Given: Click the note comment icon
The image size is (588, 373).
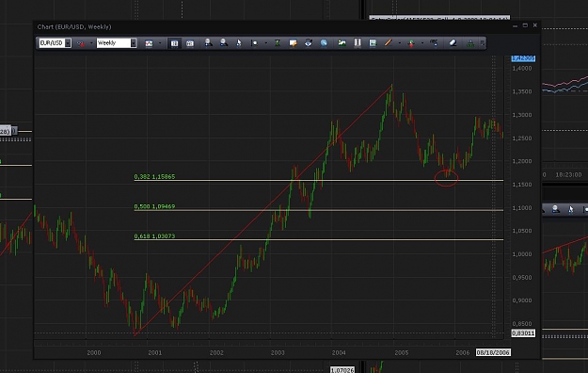Looking at the screenshot, I should coord(293,43).
